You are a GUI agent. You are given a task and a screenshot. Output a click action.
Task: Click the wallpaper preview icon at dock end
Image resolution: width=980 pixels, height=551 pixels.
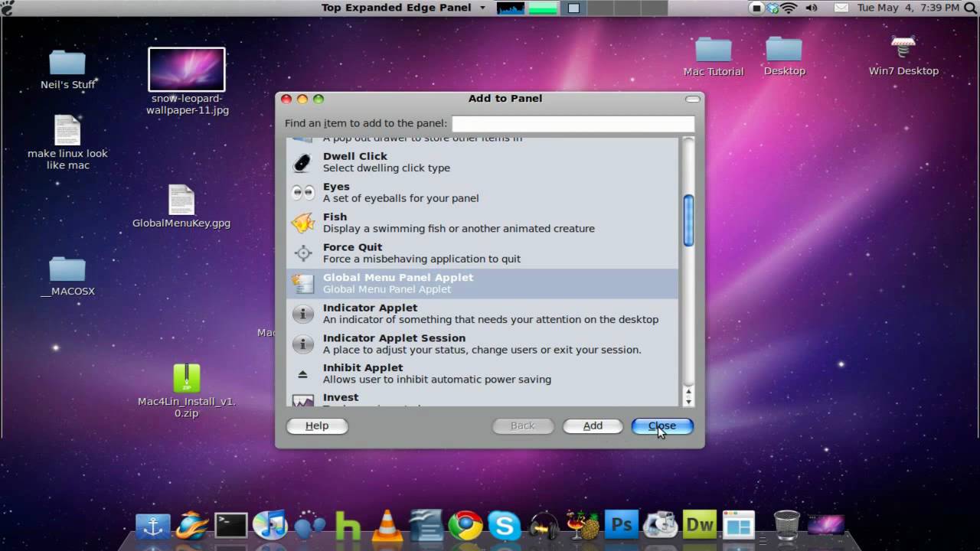[x=825, y=525]
